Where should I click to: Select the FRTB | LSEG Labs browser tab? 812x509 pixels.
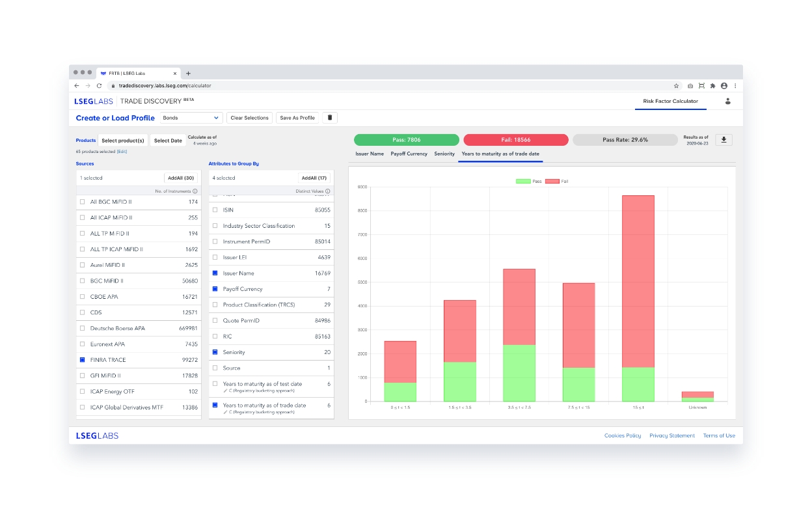pyautogui.click(x=137, y=74)
